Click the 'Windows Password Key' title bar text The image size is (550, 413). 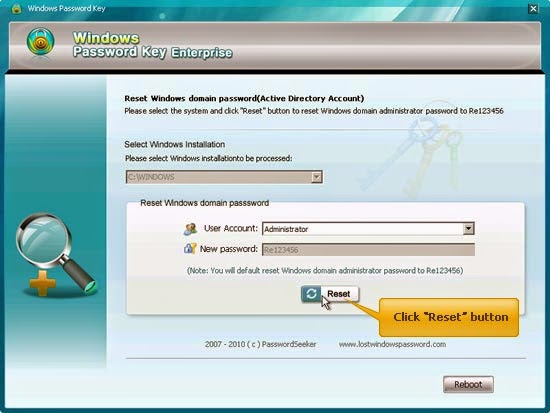point(66,8)
